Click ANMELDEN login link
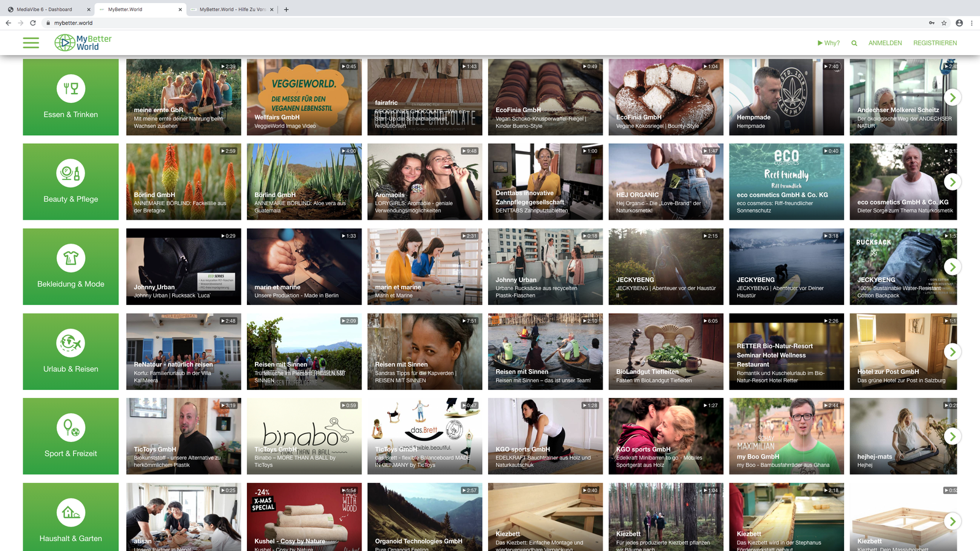 click(x=885, y=43)
